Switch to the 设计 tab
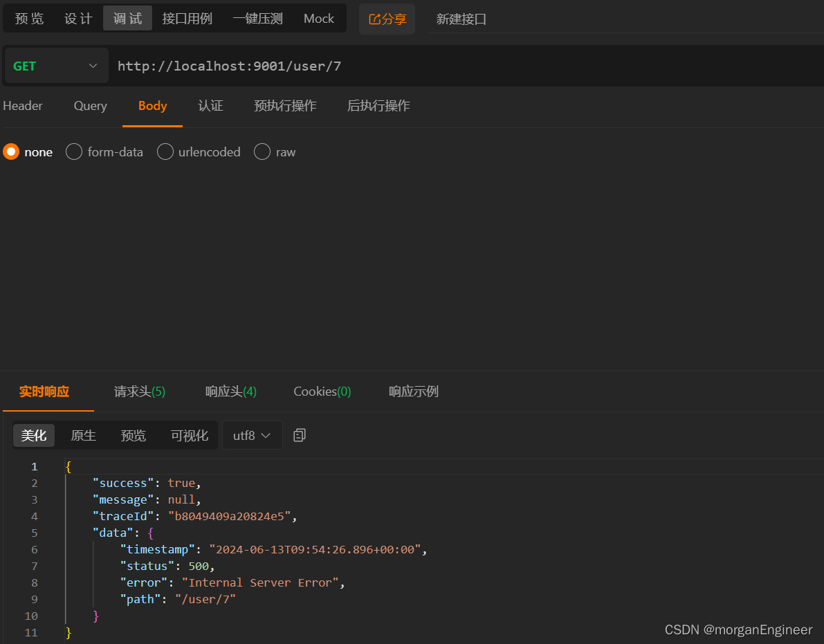 tap(78, 19)
